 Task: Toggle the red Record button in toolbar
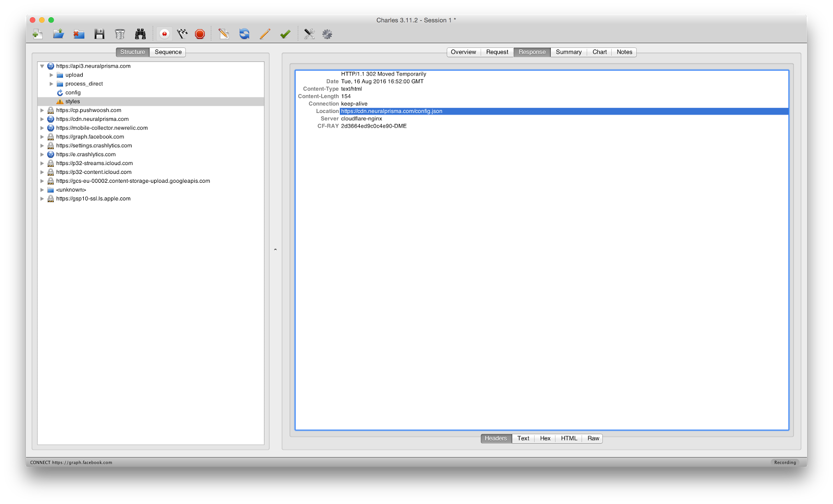[x=165, y=34]
